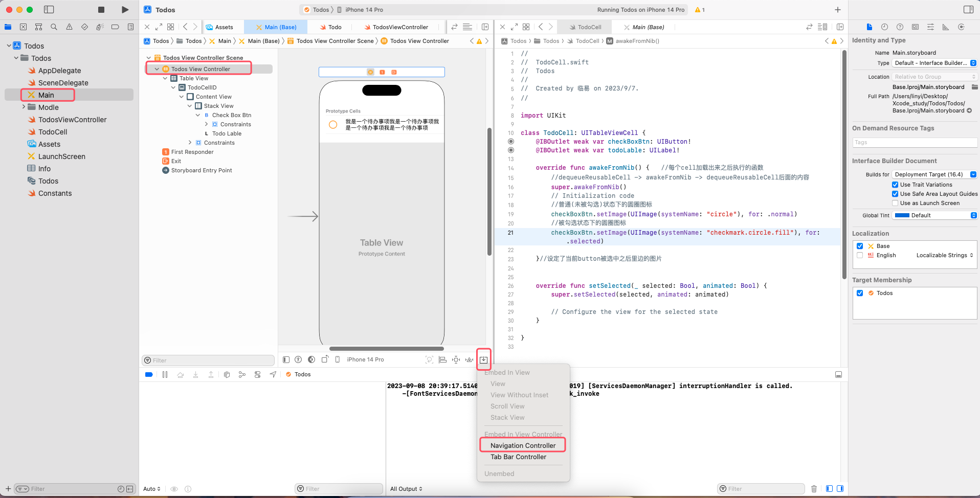Open the Size inspector ruler icon

pos(946,27)
